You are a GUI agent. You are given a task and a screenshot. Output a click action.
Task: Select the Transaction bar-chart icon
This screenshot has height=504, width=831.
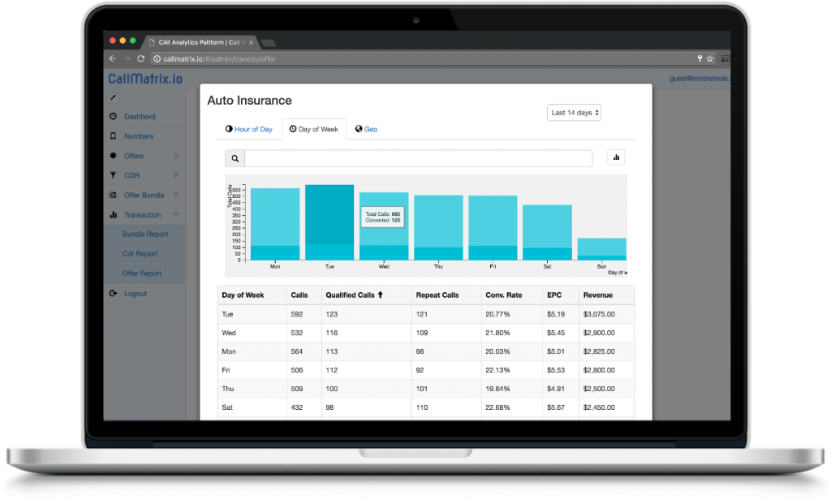114,214
